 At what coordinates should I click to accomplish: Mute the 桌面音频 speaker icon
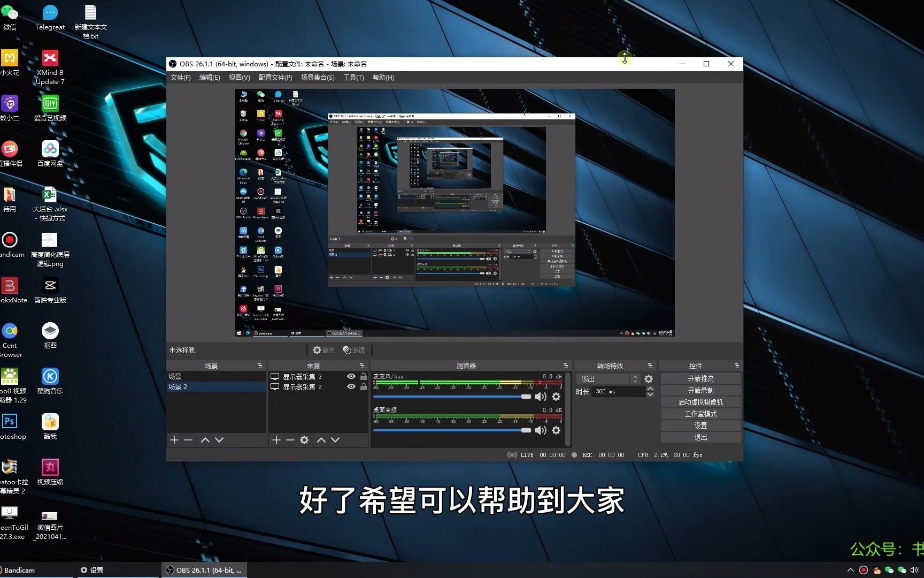[540, 430]
